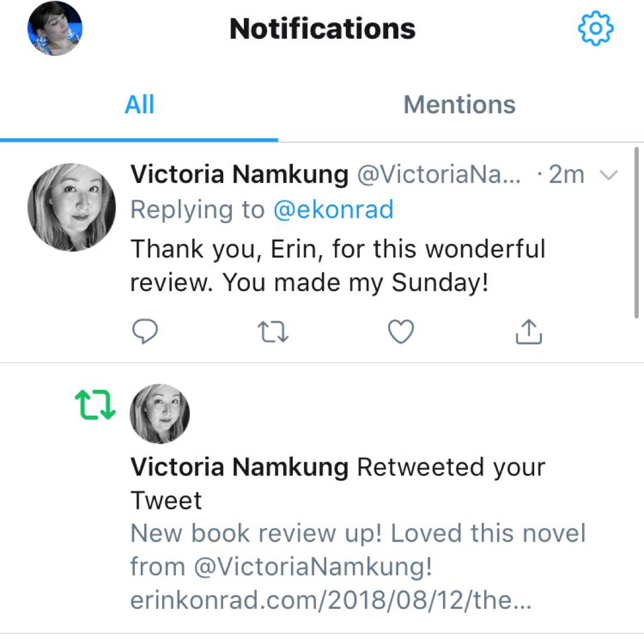Open the @VictoriaNa… handle in tweet header

(438, 175)
